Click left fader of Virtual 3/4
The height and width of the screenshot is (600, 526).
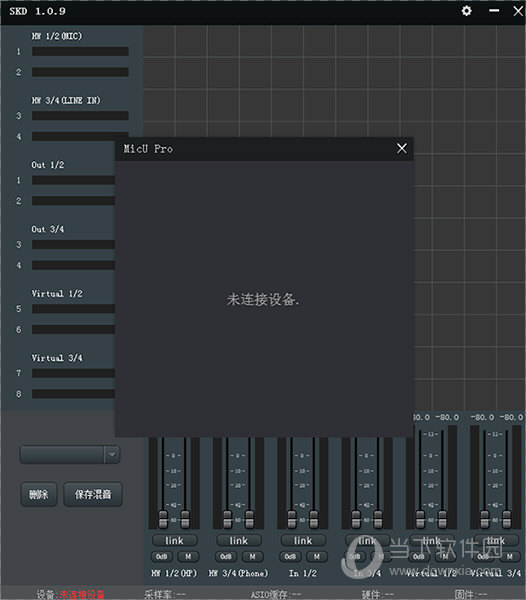[x=484, y=519]
